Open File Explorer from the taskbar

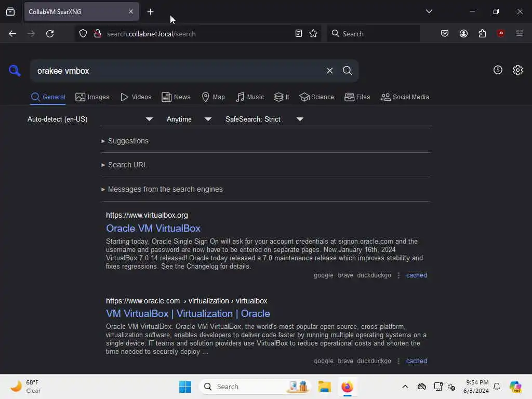(x=324, y=387)
